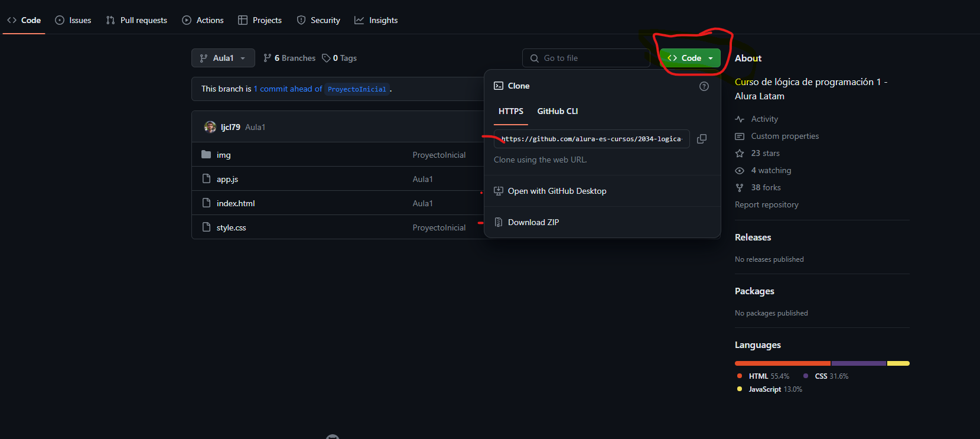The image size is (980, 439).
Task: Click the Clone help question icon
Action: (x=704, y=86)
